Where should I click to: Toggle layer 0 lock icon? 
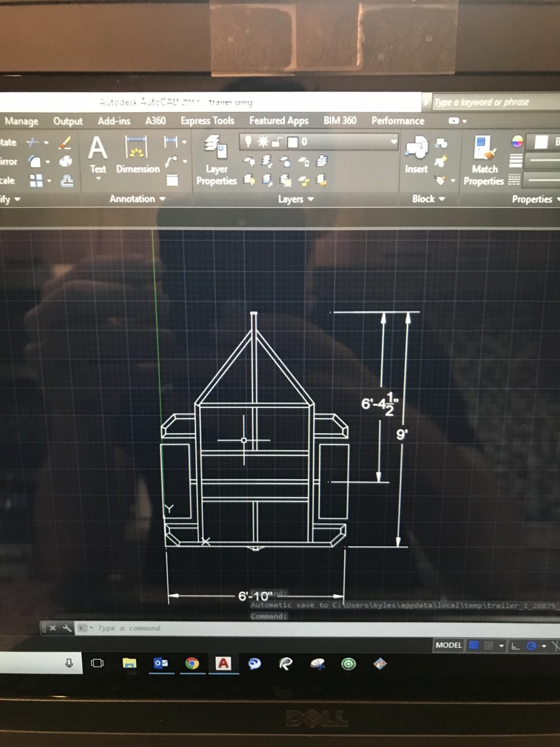(x=278, y=141)
